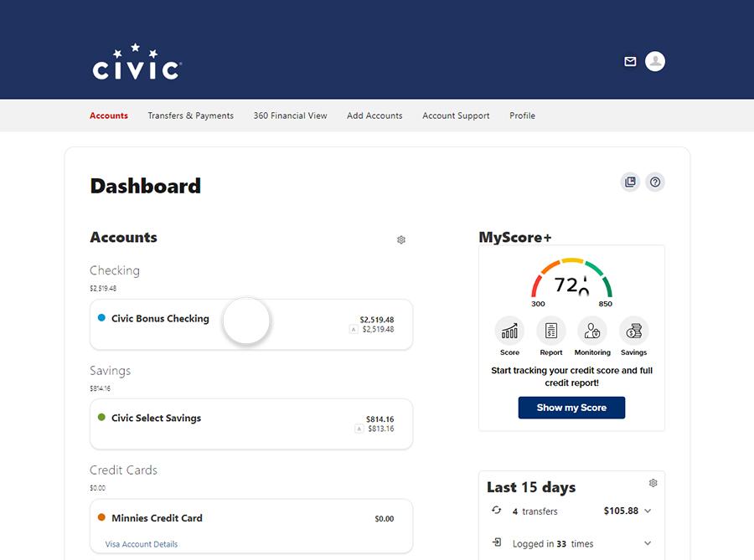Click the $814.16 savings card balance

[380, 419]
